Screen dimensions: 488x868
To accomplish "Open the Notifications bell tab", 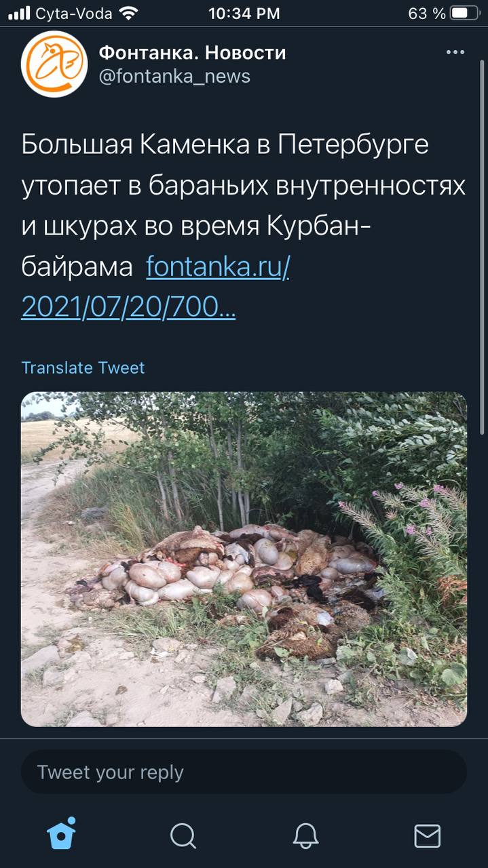I will click(x=305, y=835).
